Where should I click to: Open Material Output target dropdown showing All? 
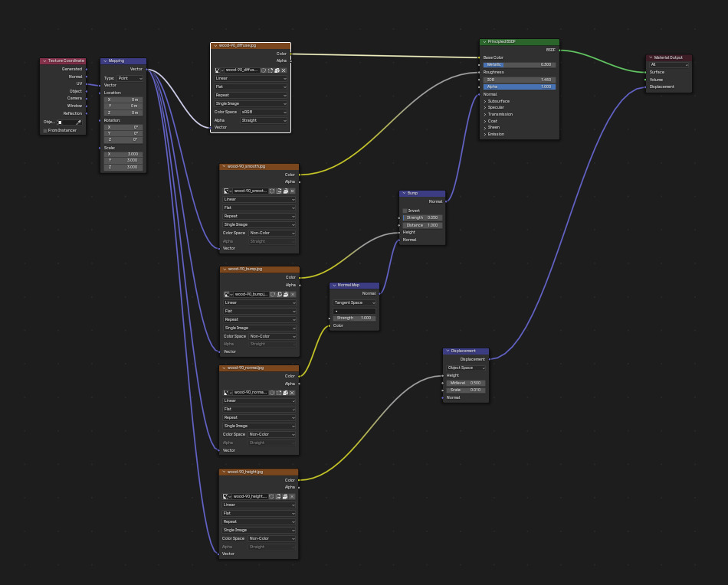669,65
